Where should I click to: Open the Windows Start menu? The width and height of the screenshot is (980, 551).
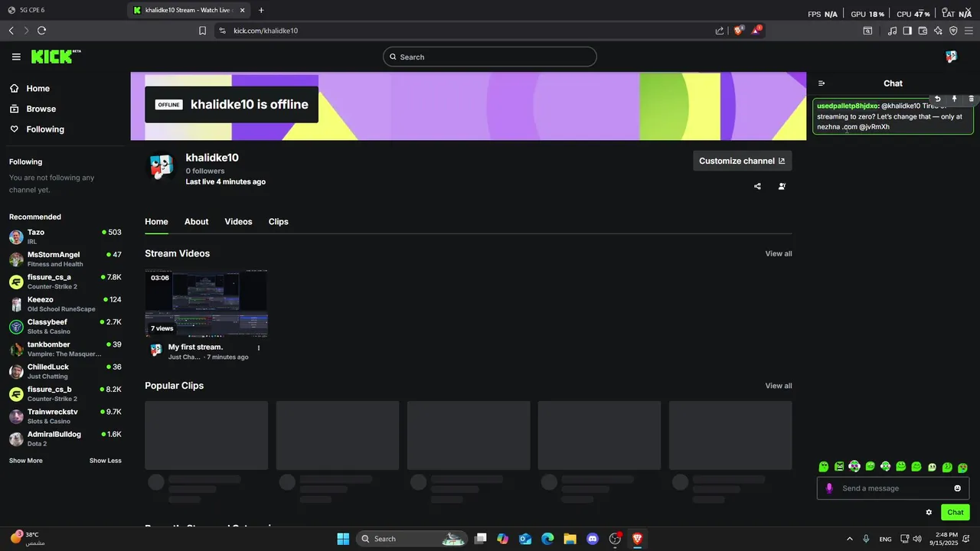pos(343,539)
